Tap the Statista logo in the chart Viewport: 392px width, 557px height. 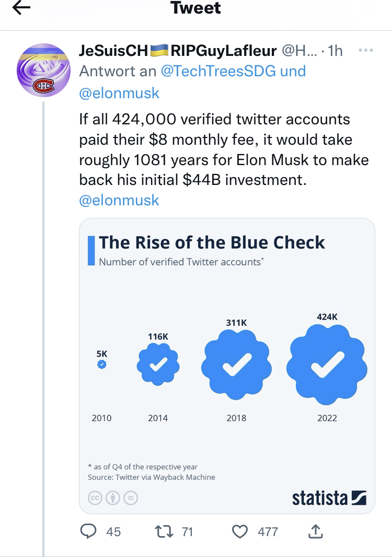pos(329,497)
